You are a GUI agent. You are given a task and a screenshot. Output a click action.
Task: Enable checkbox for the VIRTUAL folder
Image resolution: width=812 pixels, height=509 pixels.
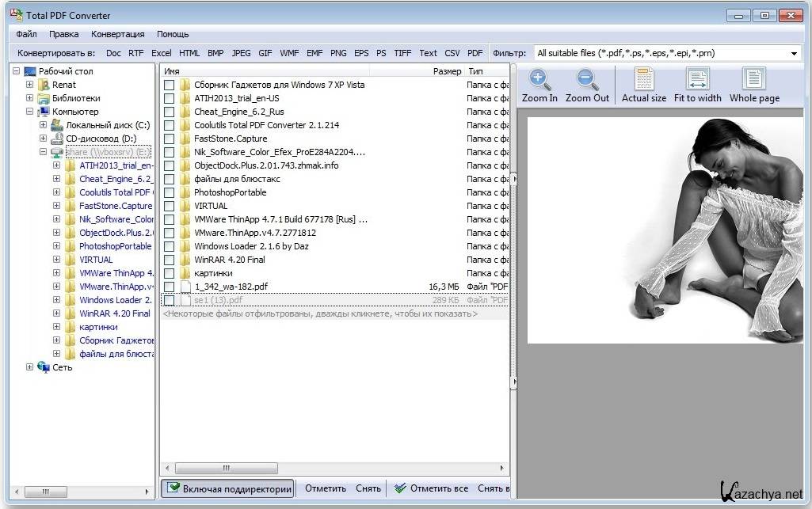(169, 206)
